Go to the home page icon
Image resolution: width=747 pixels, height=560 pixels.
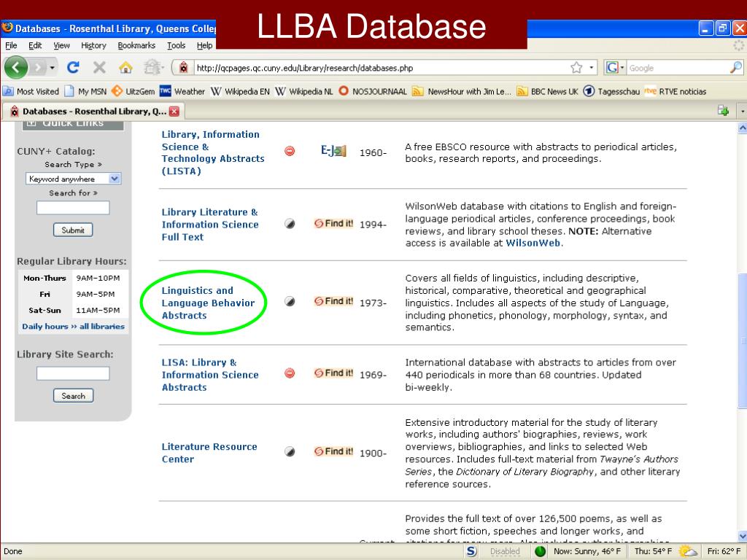(125, 68)
